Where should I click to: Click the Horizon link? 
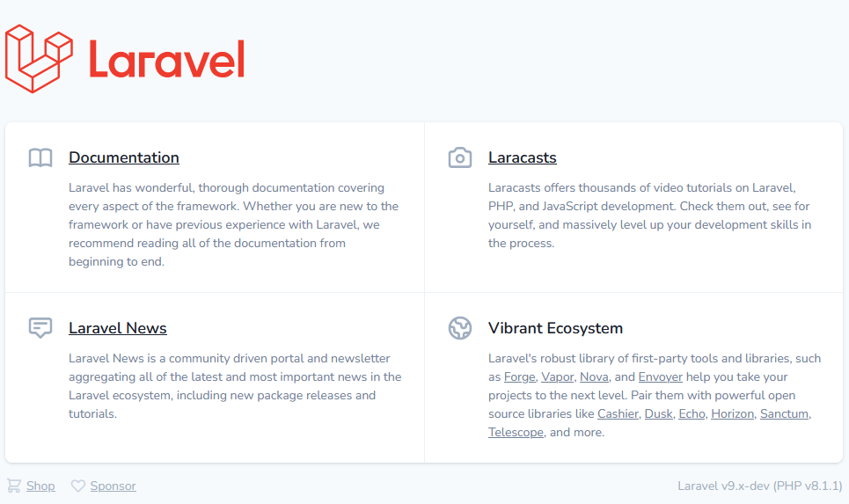[x=732, y=413]
